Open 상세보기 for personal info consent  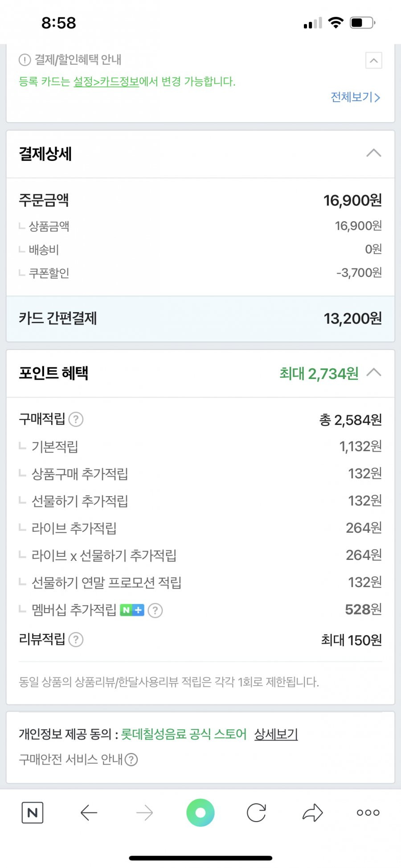(x=276, y=734)
